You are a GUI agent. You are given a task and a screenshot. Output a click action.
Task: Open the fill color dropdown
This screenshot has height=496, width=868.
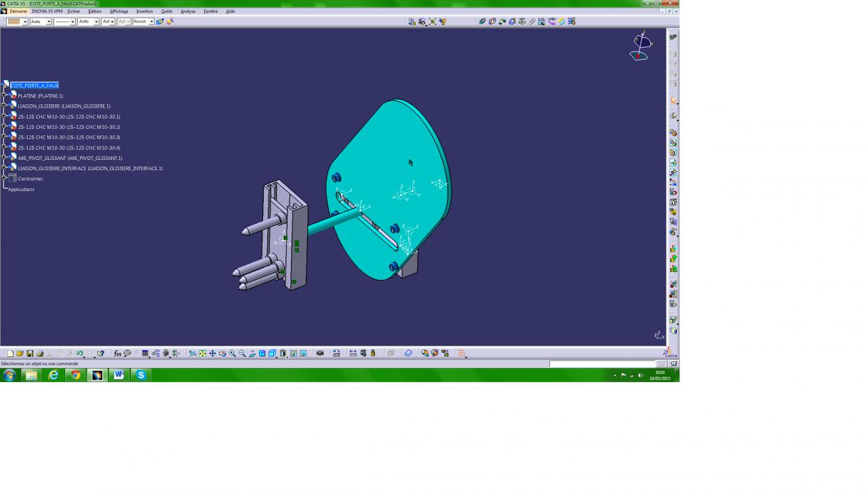[25, 22]
